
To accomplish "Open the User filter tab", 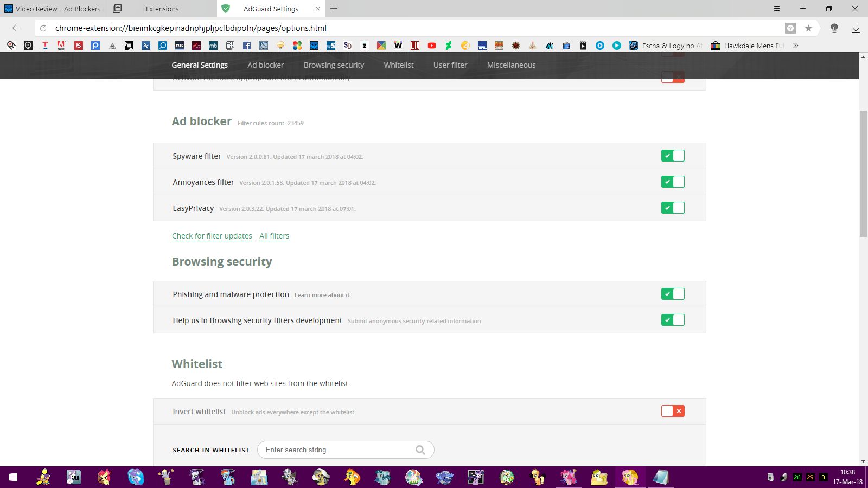I will [x=450, y=65].
